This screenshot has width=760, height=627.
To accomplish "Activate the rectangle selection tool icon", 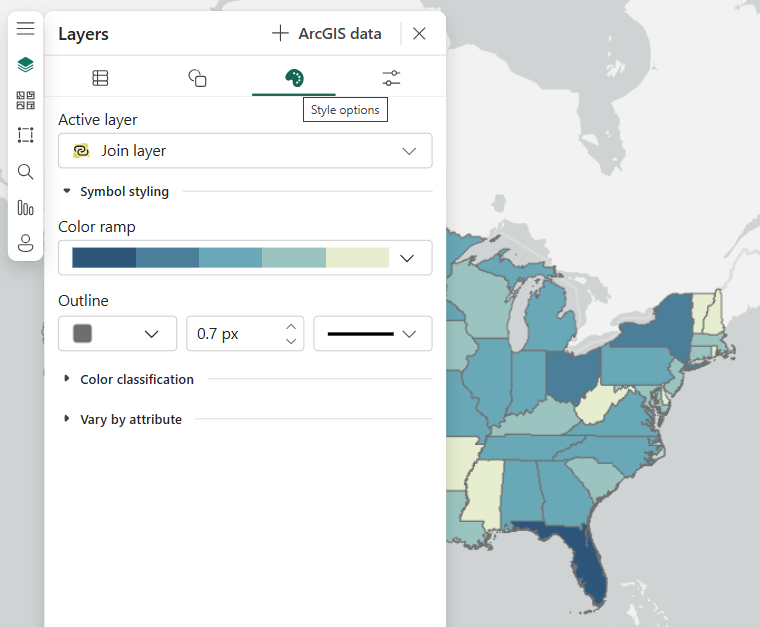I will click(25, 135).
